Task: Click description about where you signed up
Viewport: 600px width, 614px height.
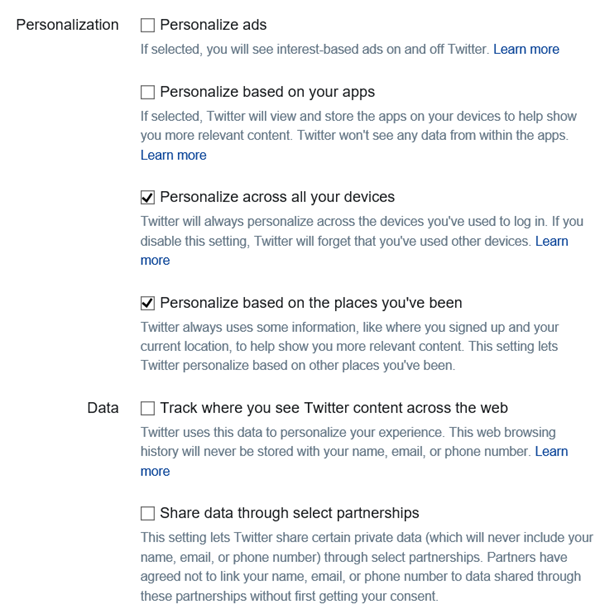Action: coord(349,346)
